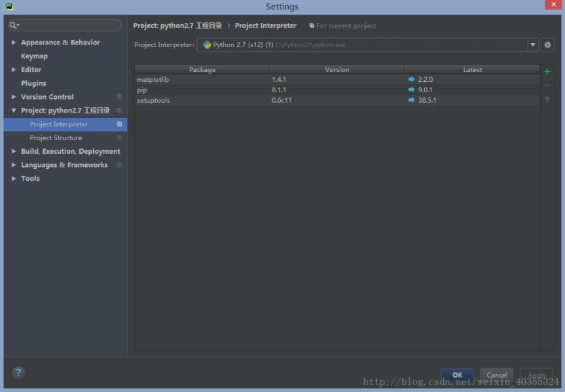Open interpreter settings via the gear icon
565x392 pixels.
[547, 45]
